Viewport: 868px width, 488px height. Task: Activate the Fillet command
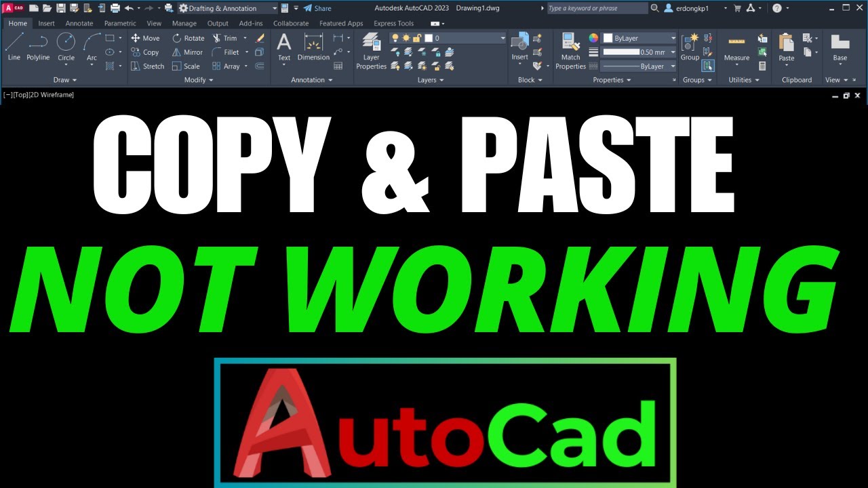coord(226,52)
